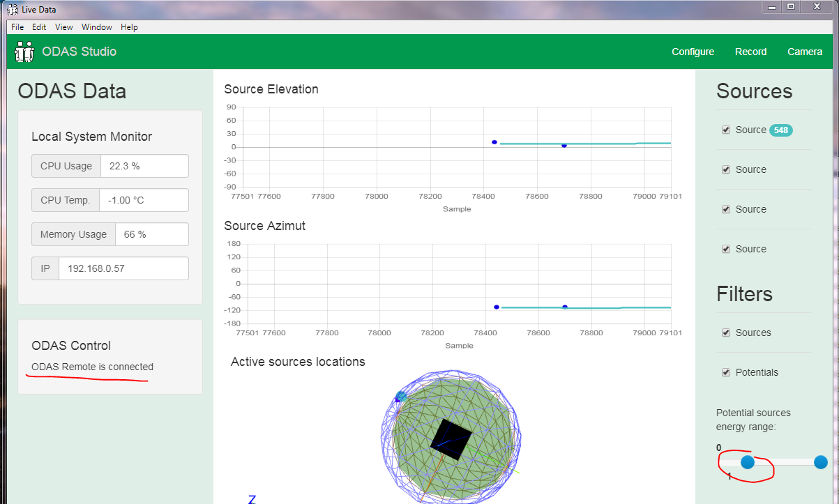Screen dimensions: 839x504
Task: Open the File menu
Action: 17,27
